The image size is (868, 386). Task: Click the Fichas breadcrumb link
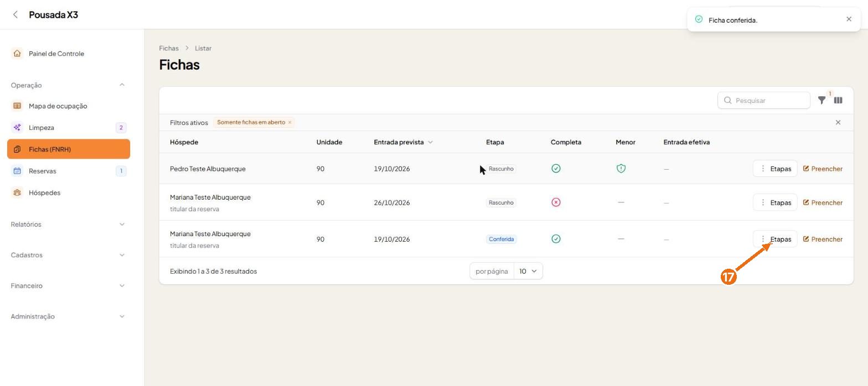[169, 48]
